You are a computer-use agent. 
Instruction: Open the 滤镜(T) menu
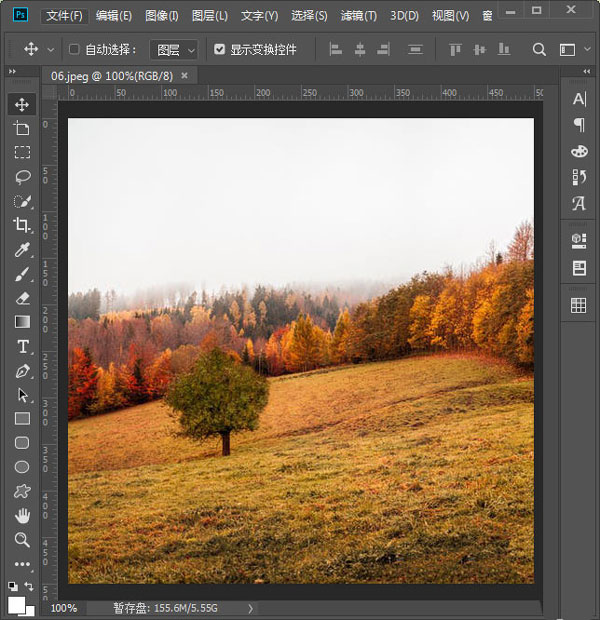tap(359, 16)
